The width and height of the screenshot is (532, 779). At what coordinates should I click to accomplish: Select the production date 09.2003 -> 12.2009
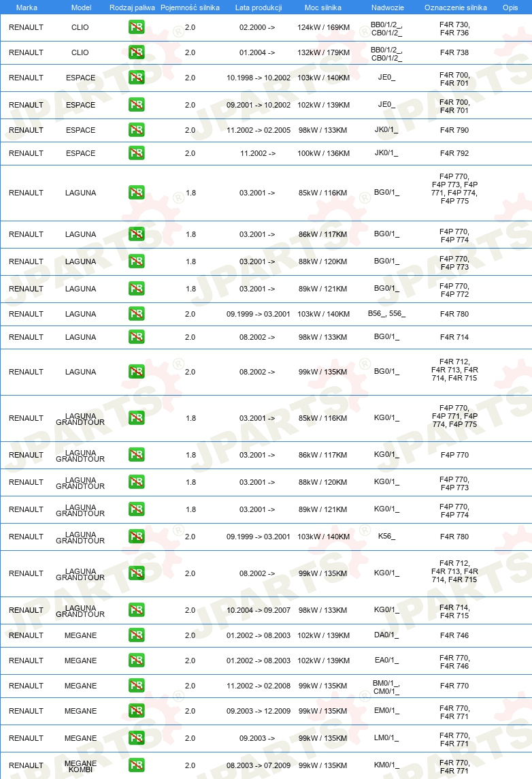[259, 711]
